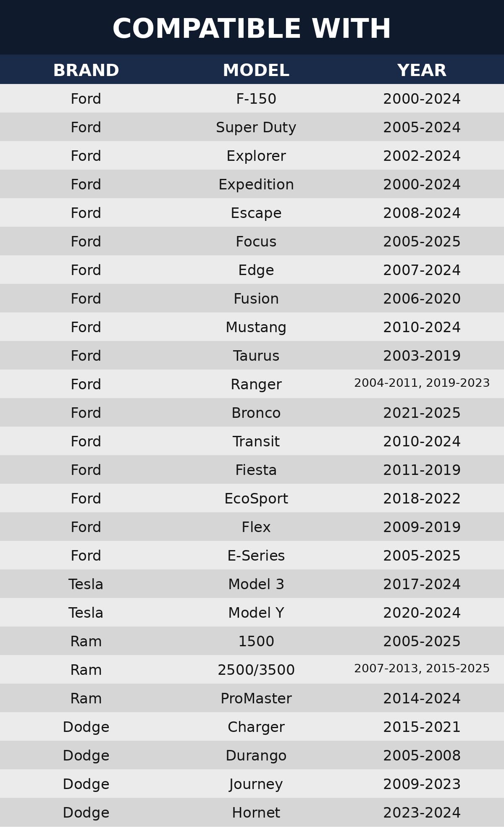Click the Model 3 cell

(x=256, y=585)
